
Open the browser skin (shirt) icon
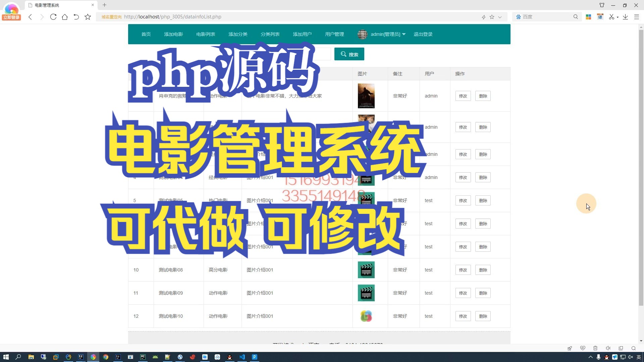[x=602, y=5]
